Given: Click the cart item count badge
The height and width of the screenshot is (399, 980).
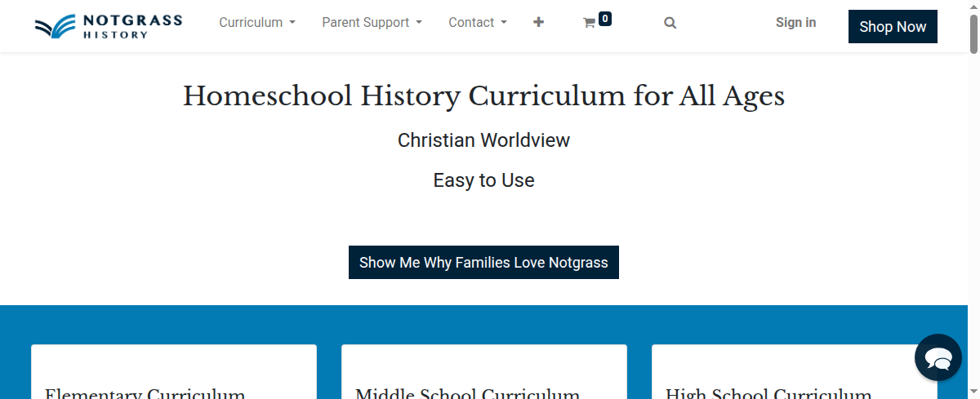Looking at the screenshot, I should (x=605, y=19).
